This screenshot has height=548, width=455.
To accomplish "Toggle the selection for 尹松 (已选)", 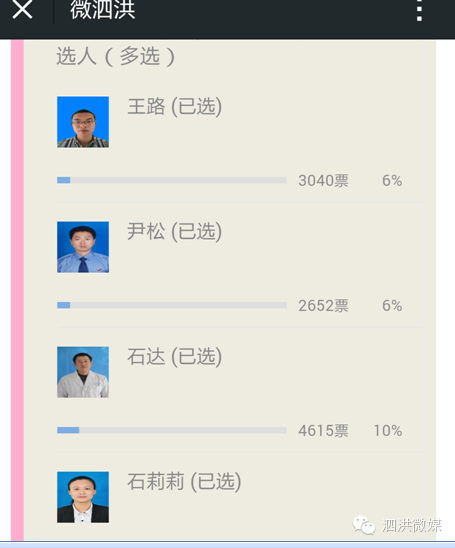I will 174,231.
